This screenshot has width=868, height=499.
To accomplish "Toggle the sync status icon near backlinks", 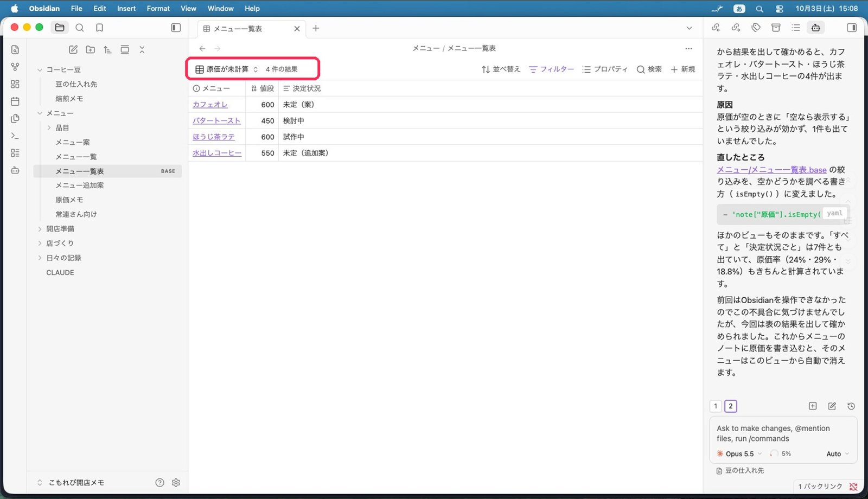I will (x=853, y=487).
